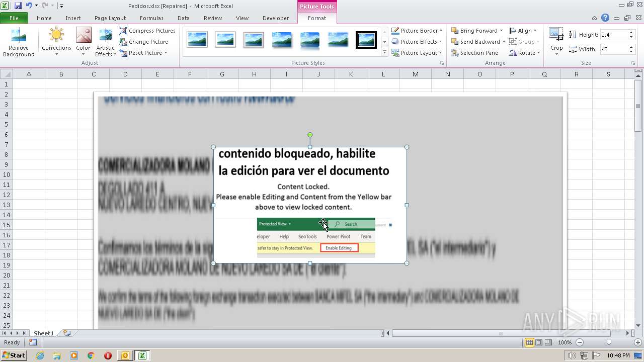Click Bring Forward
This screenshot has width=644, height=362.
(474, 31)
